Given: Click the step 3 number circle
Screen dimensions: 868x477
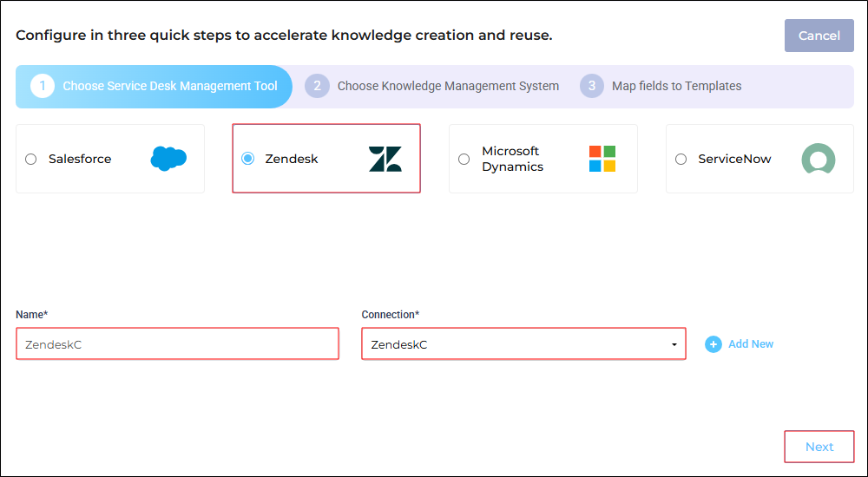Looking at the screenshot, I should coord(592,87).
